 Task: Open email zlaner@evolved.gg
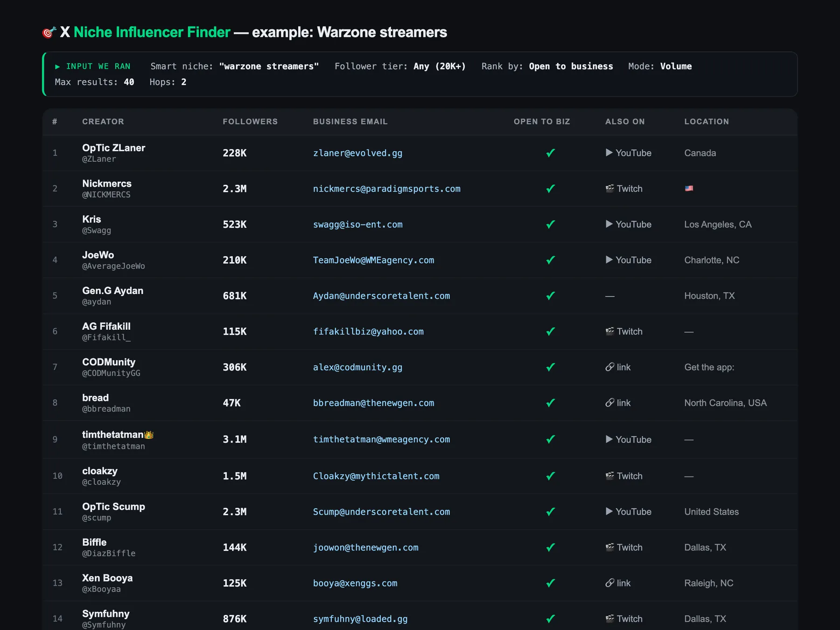357,153
